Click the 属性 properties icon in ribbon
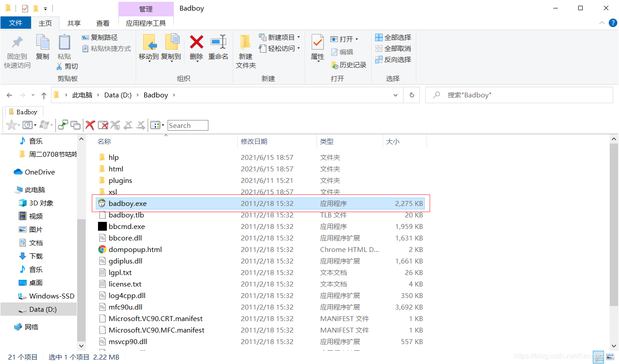This screenshot has width=619, height=364. (317, 43)
